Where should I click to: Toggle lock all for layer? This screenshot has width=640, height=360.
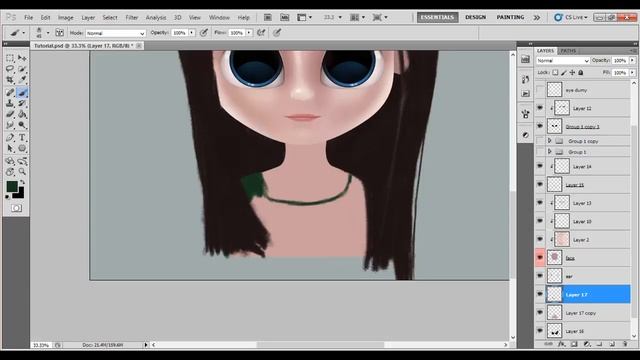(580, 73)
